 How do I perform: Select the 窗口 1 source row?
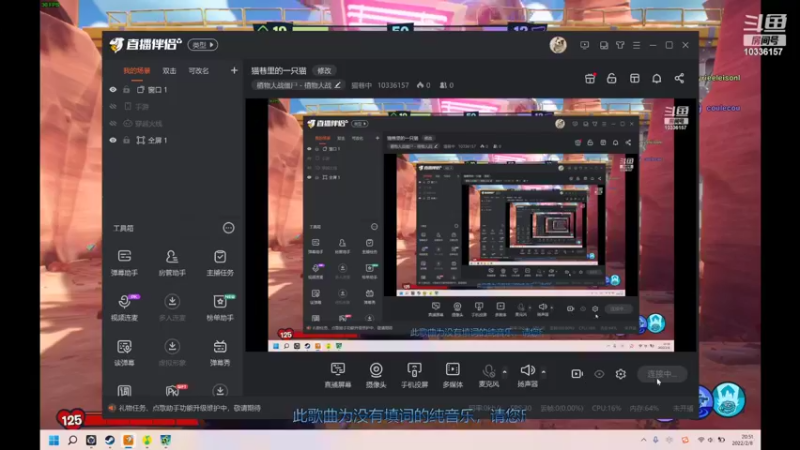tap(172, 90)
